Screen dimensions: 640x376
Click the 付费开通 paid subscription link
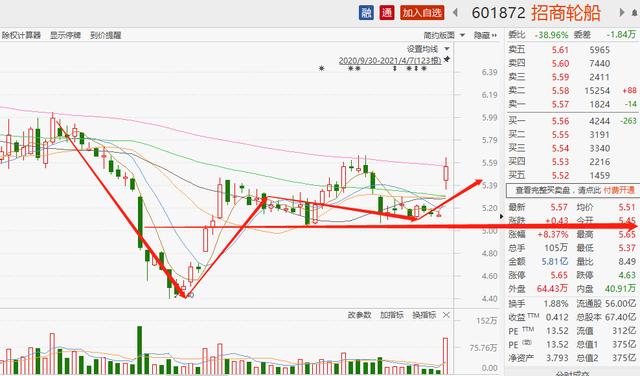tap(619, 190)
